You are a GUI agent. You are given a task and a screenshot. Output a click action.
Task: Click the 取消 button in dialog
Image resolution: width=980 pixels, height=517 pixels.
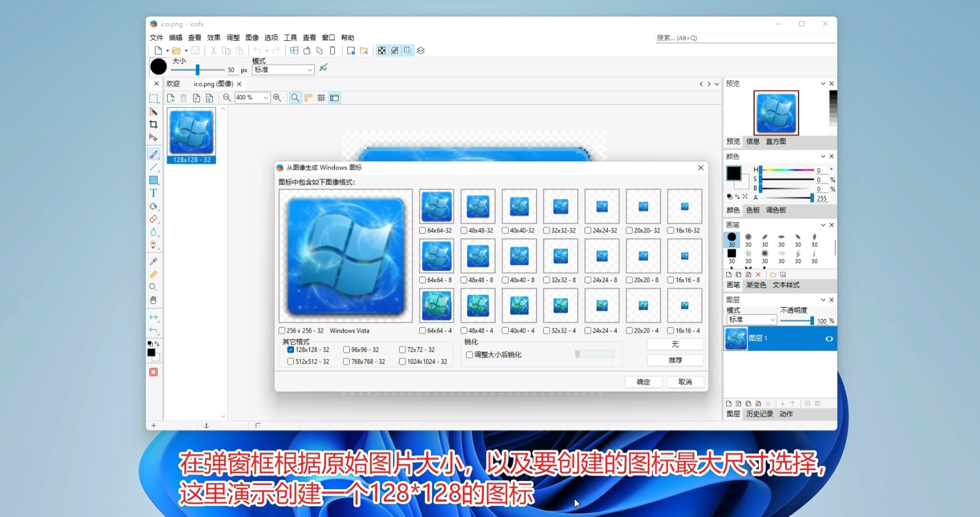[x=685, y=382]
